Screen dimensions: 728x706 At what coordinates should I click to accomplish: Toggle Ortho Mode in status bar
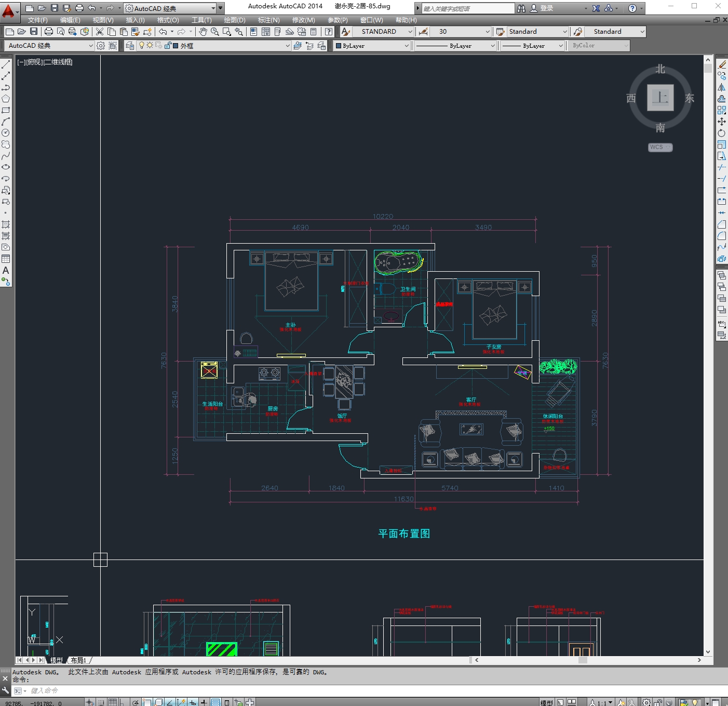tap(123, 702)
